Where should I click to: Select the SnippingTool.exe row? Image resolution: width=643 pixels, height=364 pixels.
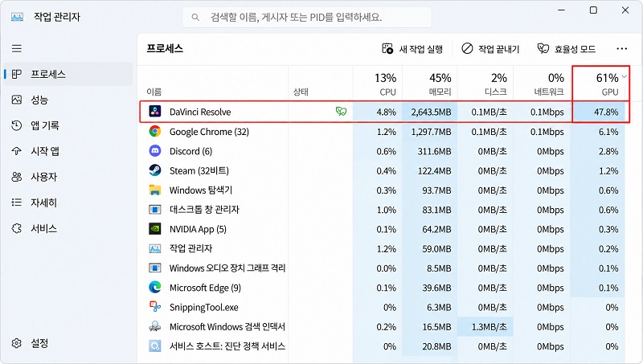click(x=383, y=307)
